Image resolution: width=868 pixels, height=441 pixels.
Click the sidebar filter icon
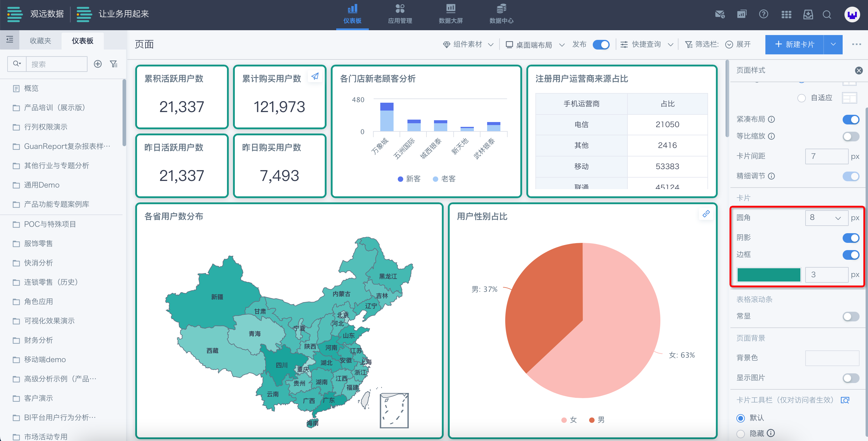pyautogui.click(x=114, y=64)
